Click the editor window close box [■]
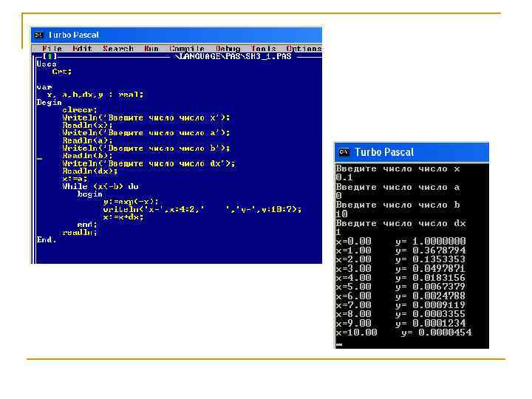Image resolution: width=532 pixels, height=399 pixels. 50,56
